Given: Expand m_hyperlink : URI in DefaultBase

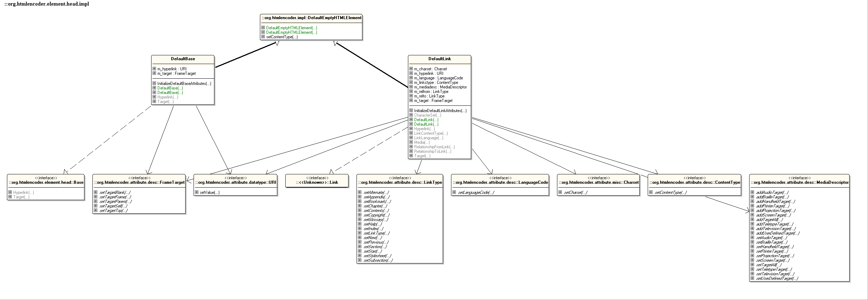Looking at the screenshot, I should 154,69.
